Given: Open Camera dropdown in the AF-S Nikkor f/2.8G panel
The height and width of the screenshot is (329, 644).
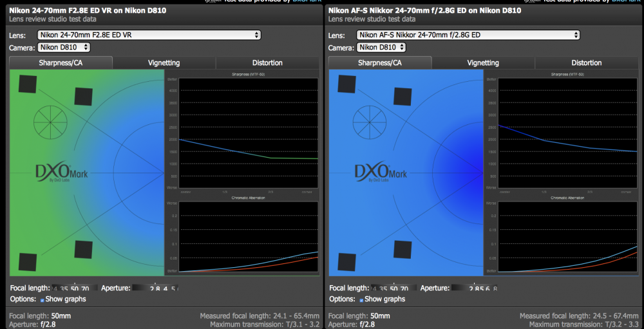Looking at the screenshot, I should click(381, 48).
